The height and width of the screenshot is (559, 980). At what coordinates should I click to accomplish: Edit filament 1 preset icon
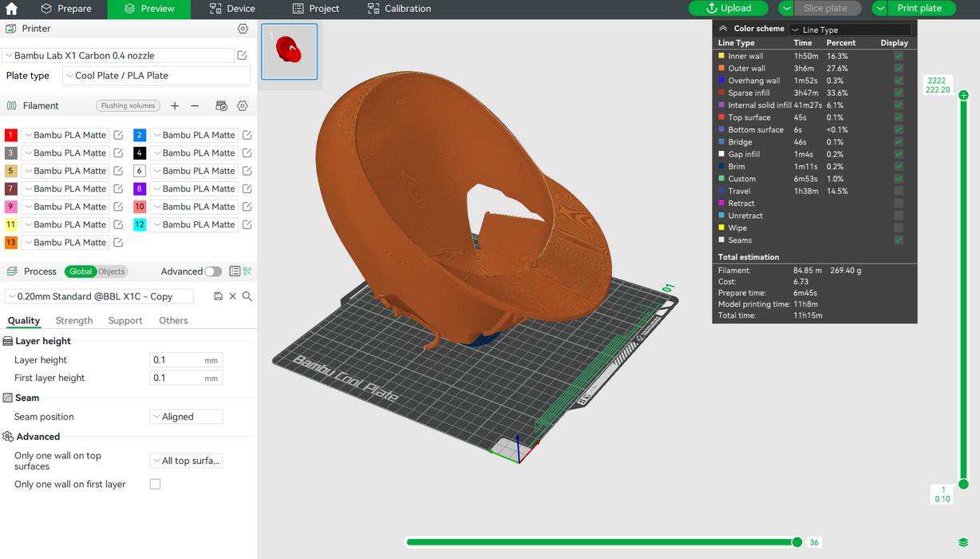pyautogui.click(x=118, y=135)
